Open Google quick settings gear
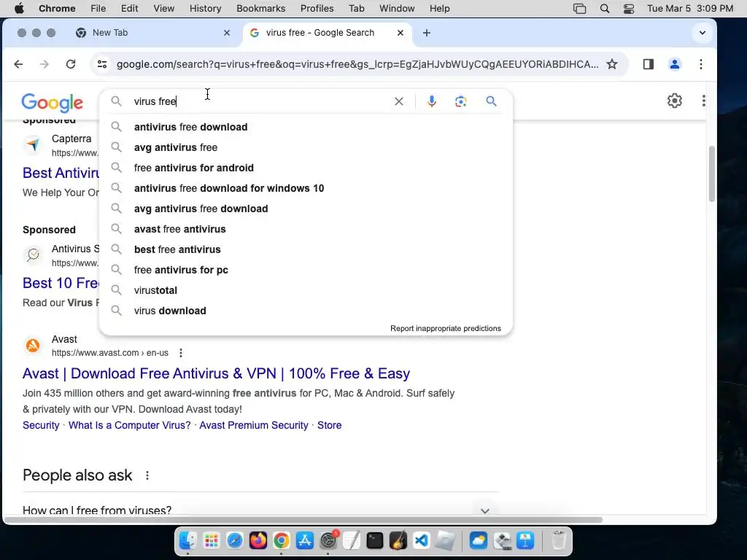This screenshot has width=747, height=560. tap(675, 101)
